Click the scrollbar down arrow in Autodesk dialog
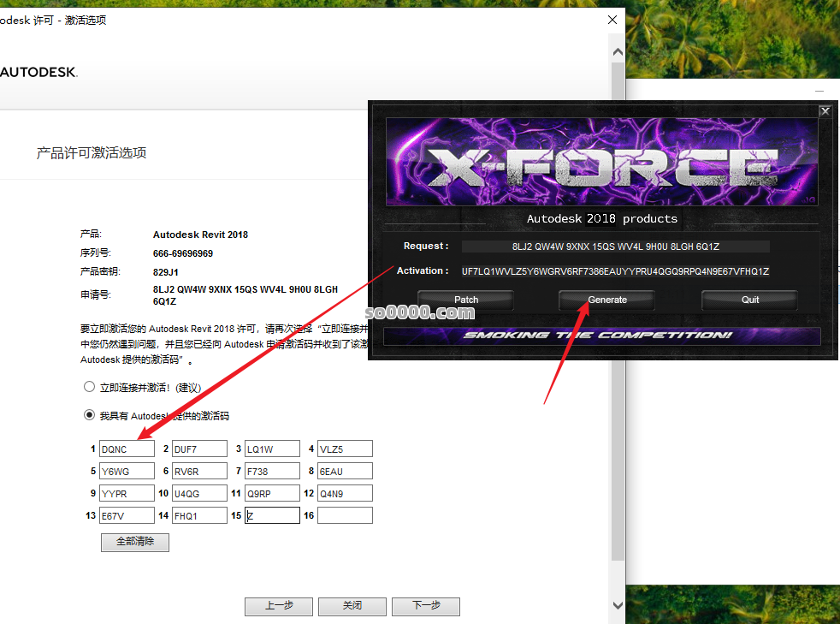Screen dimensions: 840x624 (618, 605)
